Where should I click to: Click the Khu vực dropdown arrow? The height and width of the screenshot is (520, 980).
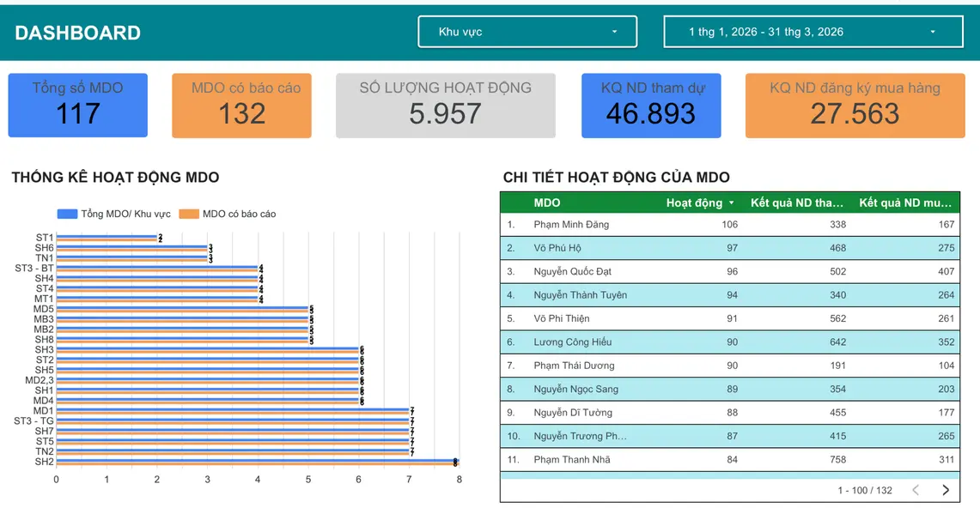(x=614, y=32)
